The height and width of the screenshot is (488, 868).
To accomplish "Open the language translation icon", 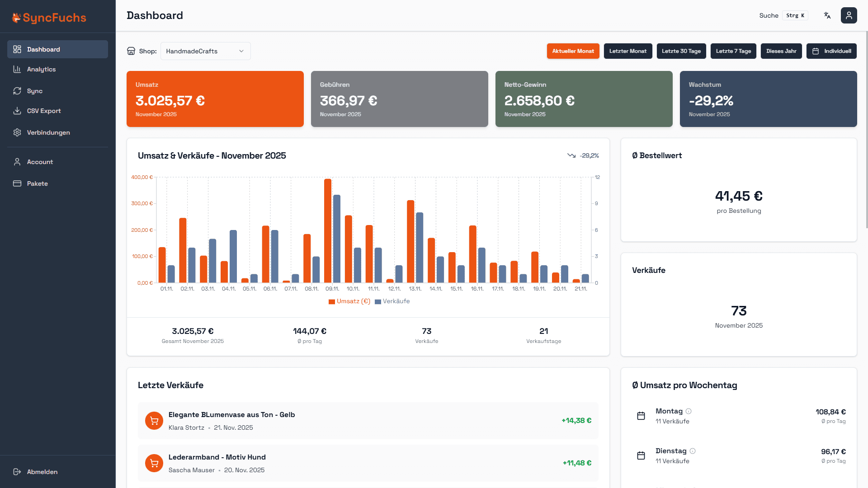I will point(827,15).
